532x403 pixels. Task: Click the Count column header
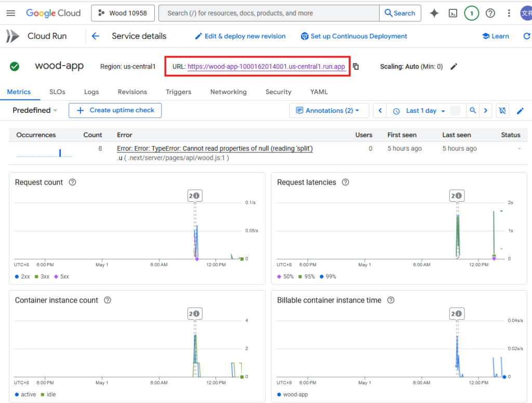pyautogui.click(x=92, y=135)
